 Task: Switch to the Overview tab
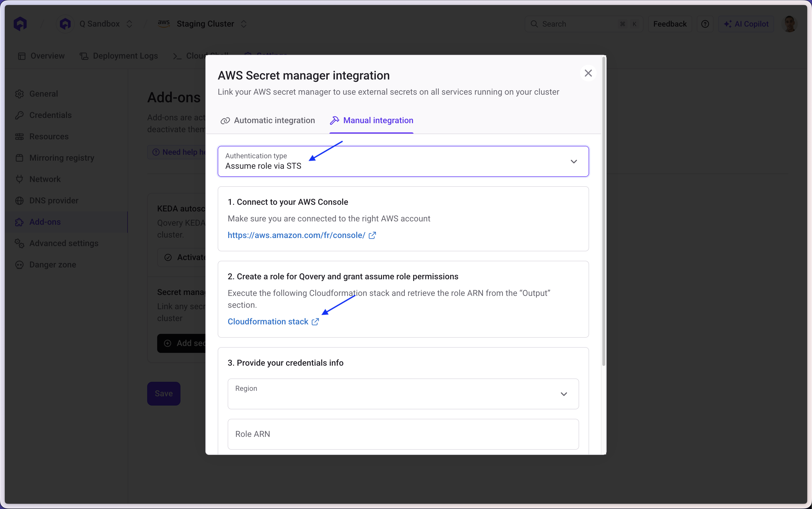[x=41, y=56]
